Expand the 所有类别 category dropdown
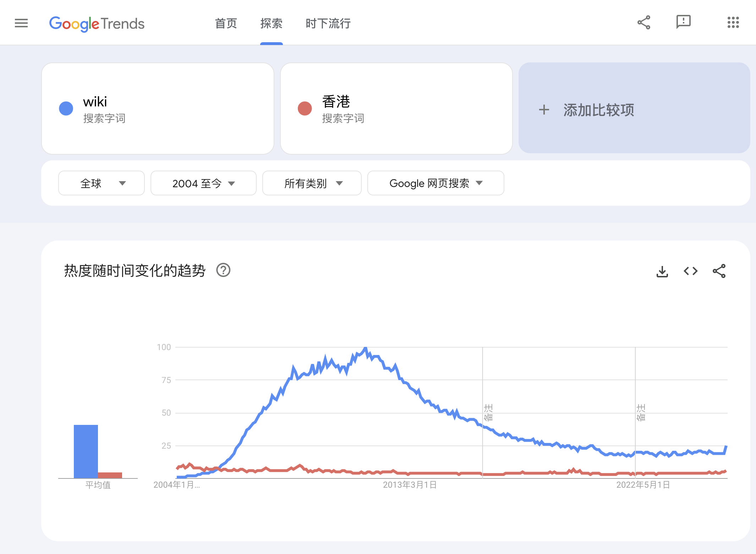This screenshot has height=554, width=756. (x=312, y=183)
